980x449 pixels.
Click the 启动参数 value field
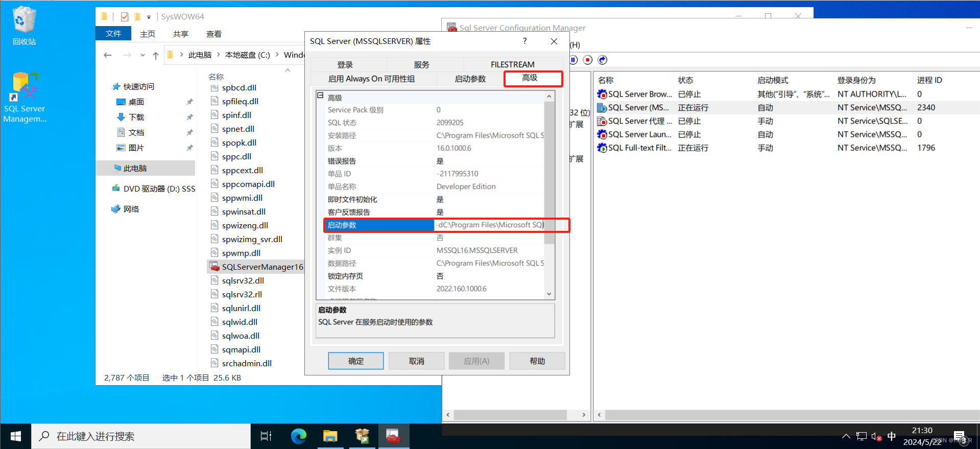tap(489, 225)
